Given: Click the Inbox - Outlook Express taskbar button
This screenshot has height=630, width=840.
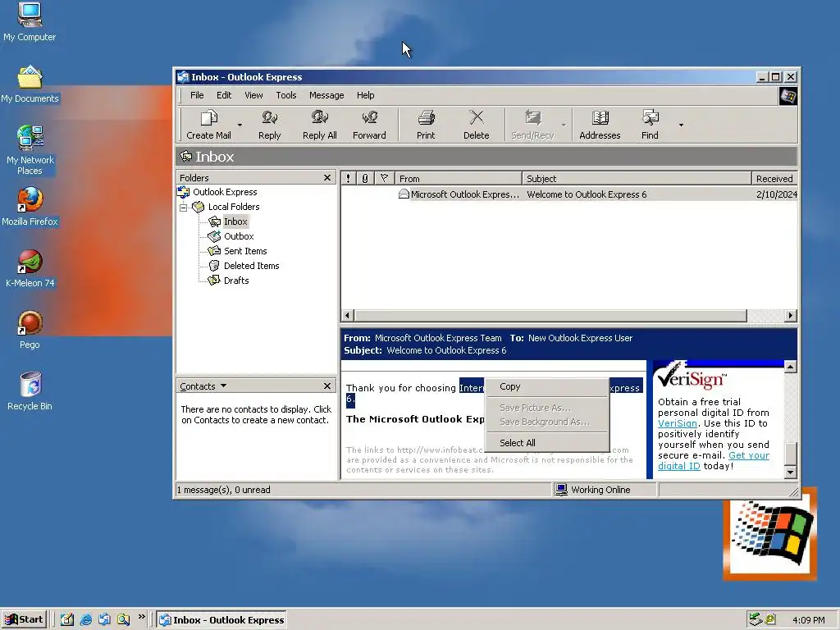Looking at the screenshot, I should click(x=221, y=620).
